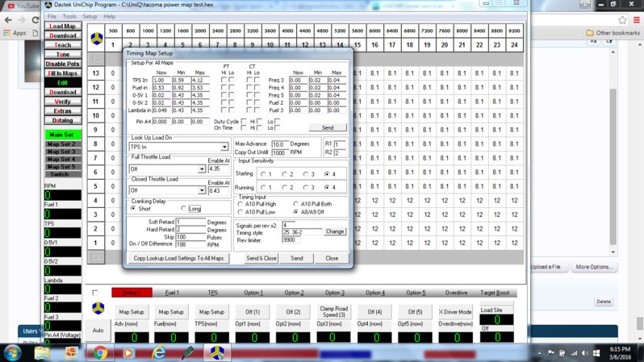Viewport: 644px width, 362px height.
Task: Click the UniChip program taskbar icon
Action: [x=217, y=352]
